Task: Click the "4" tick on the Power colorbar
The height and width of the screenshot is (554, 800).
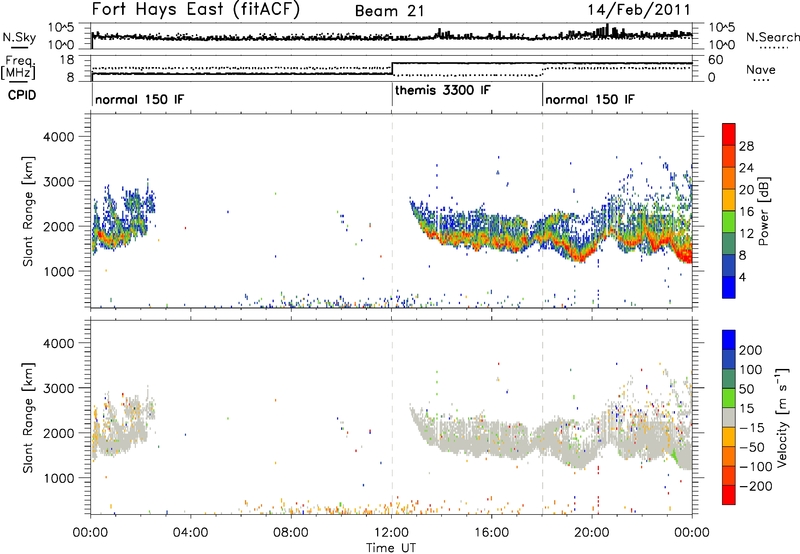Action: pos(742,277)
